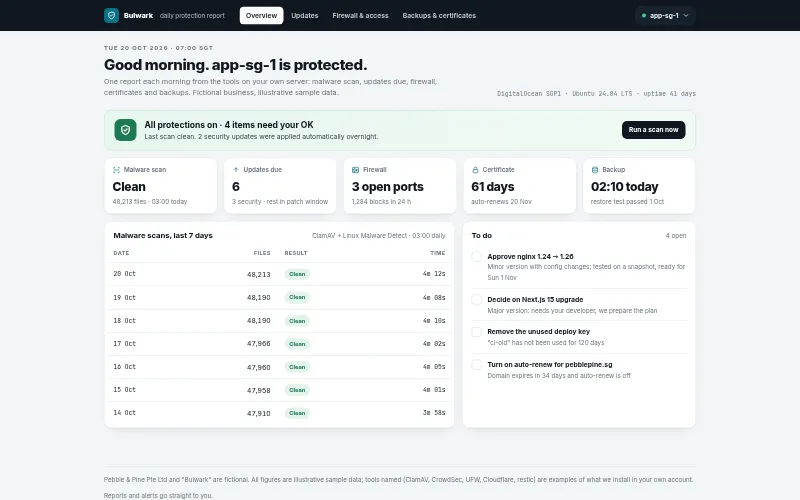Click the Backup card icon
The height and width of the screenshot is (500, 800).
pos(594,170)
